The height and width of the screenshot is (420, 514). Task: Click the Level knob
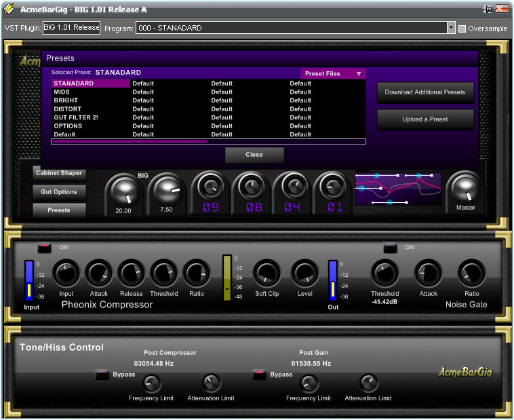click(305, 273)
